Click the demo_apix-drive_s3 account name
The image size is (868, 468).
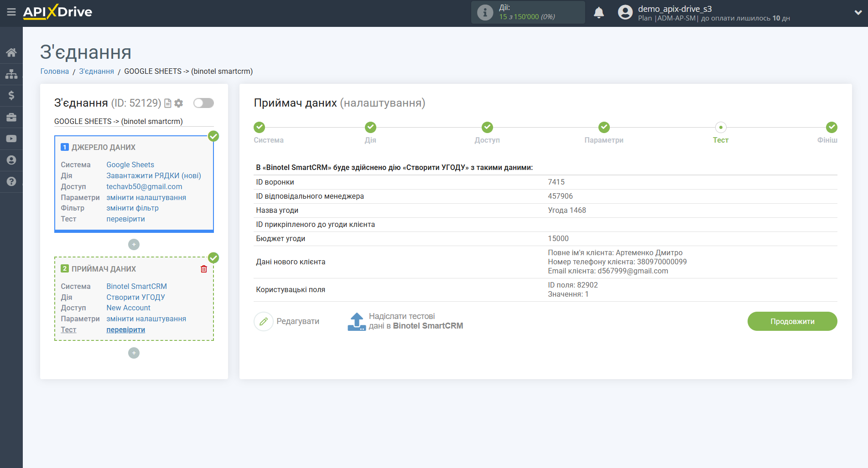(x=675, y=9)
